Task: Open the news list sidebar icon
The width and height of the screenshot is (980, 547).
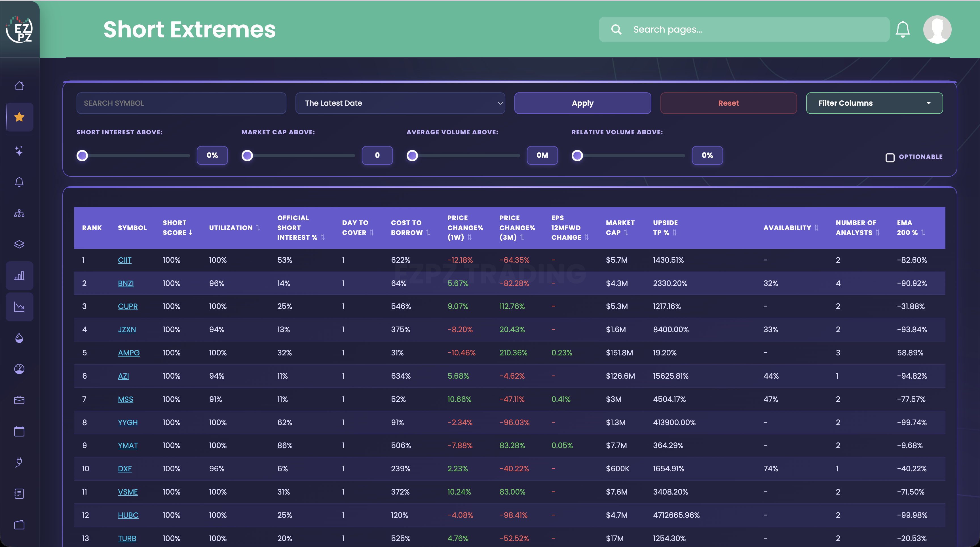Action: pos(19,494)
